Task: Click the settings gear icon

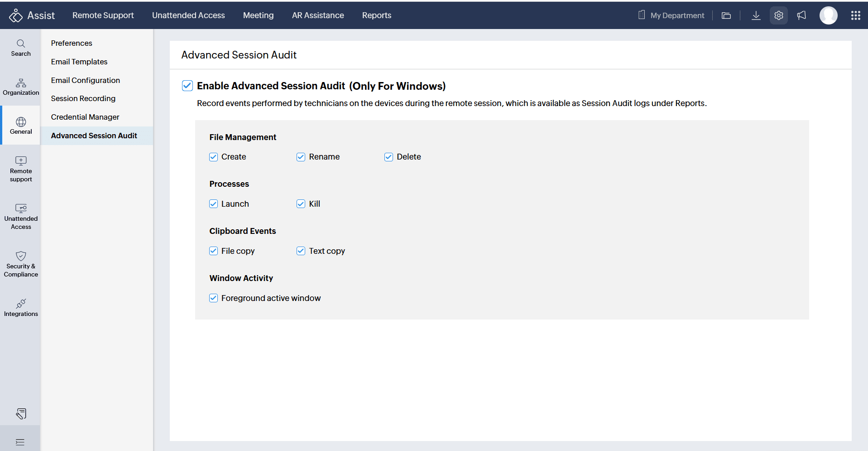Action: [778, 15]
